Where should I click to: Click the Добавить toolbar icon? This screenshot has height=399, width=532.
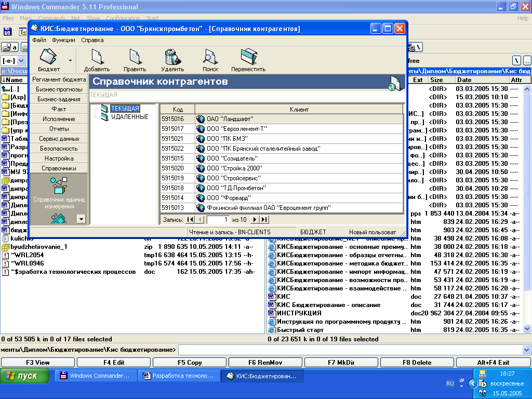pyautogui.click(x=97, y=57)
